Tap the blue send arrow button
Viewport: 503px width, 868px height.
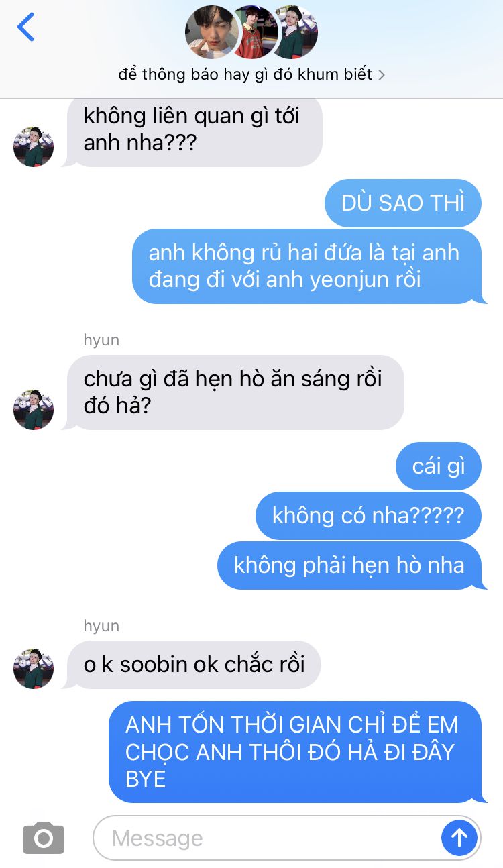tap(459, 837)
